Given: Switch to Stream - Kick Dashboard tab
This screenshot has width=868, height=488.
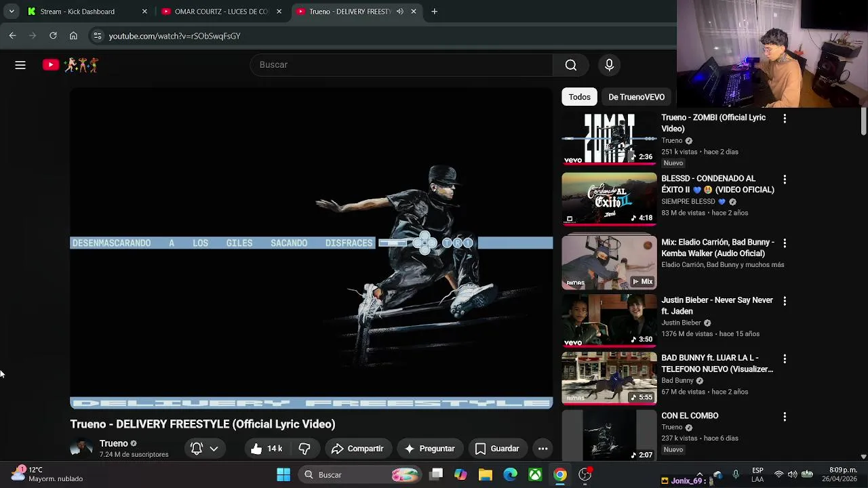Looking at the screenshot, I should (x=87, y=12).
